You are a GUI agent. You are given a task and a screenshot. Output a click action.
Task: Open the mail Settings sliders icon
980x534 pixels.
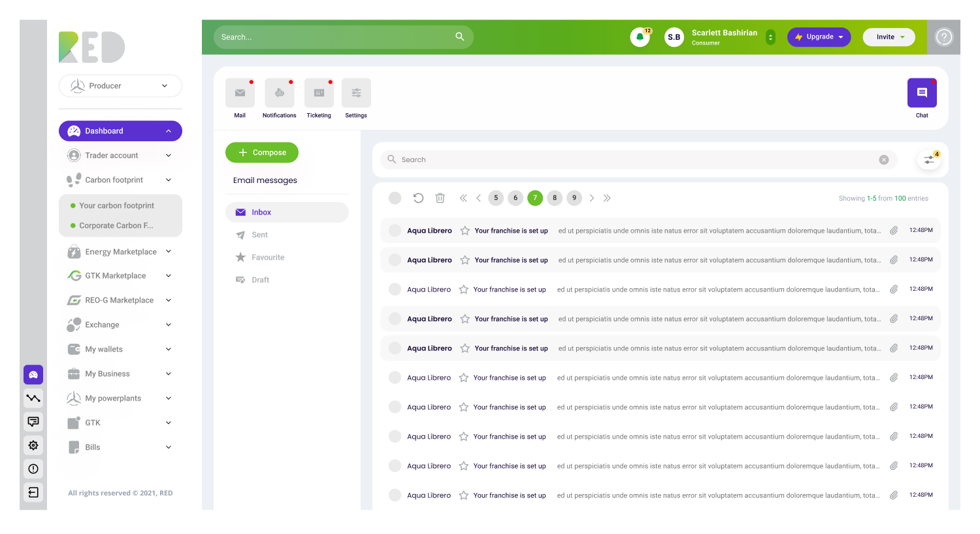coord(356,93)
